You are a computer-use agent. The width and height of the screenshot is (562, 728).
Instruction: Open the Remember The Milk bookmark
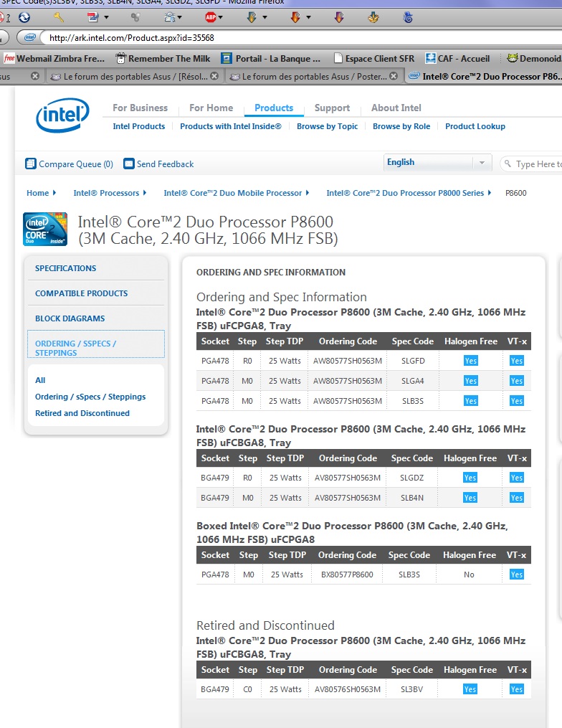(x=163, y=59)
